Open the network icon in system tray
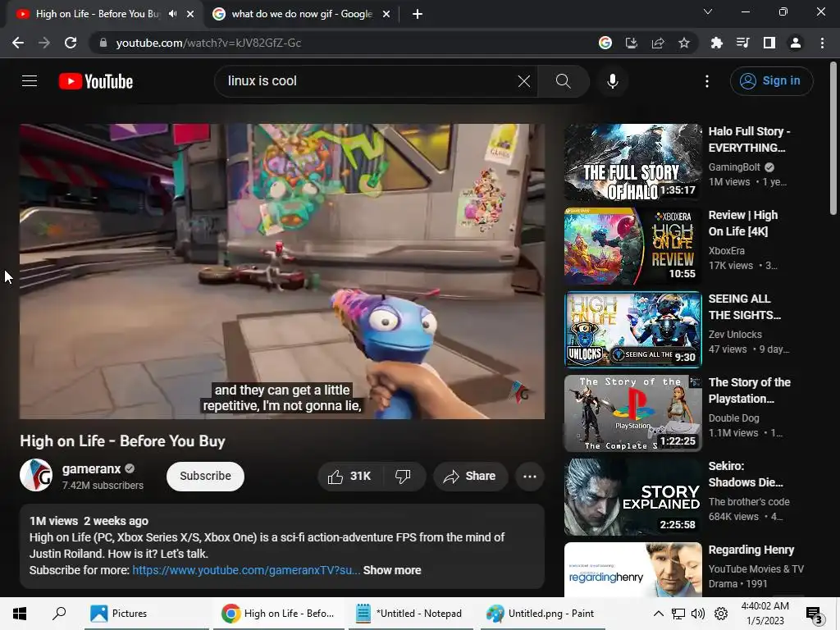 coord(678,614)
